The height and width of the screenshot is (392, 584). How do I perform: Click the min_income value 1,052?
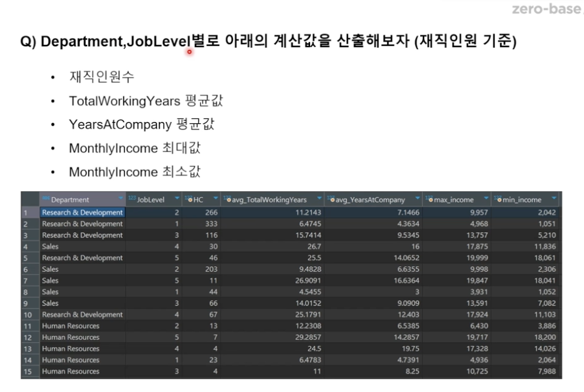pyautogui.click(x=547, y=292)
